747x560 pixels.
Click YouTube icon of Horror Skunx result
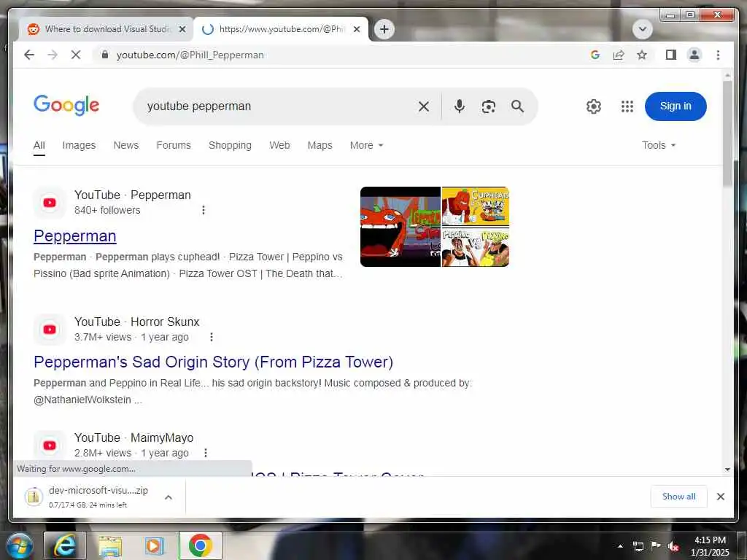50,329
